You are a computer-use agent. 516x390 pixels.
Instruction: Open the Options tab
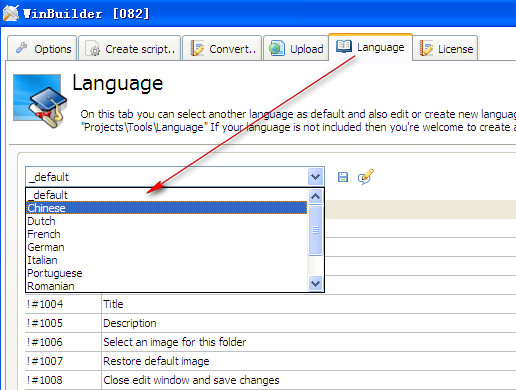(42, 49)
